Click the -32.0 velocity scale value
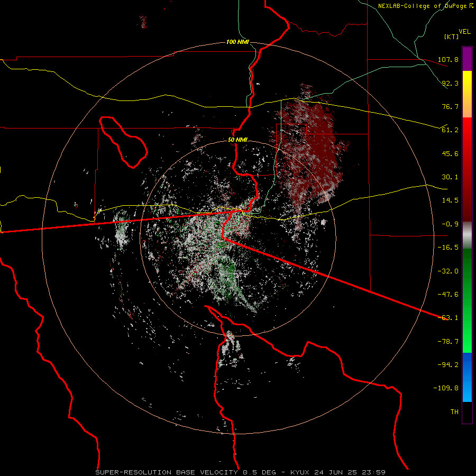The width and height of the screenshot is (476, 476). point(448,271)
